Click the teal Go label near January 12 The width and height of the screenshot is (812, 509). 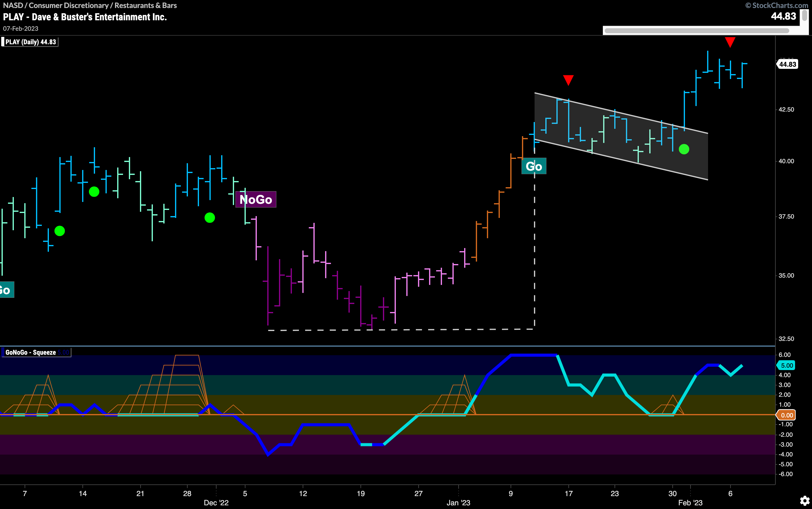[534, 166]
